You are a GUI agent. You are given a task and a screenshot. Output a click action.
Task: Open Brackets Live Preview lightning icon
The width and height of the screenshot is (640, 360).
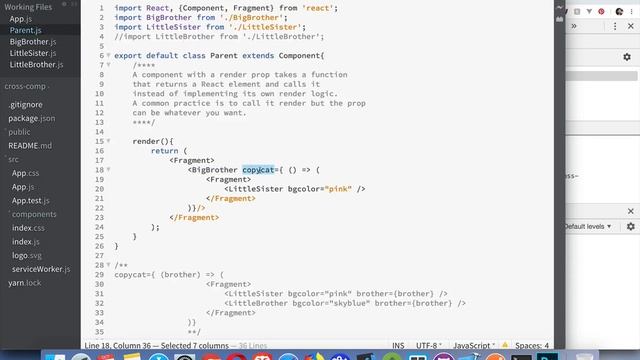coord(560,7)
